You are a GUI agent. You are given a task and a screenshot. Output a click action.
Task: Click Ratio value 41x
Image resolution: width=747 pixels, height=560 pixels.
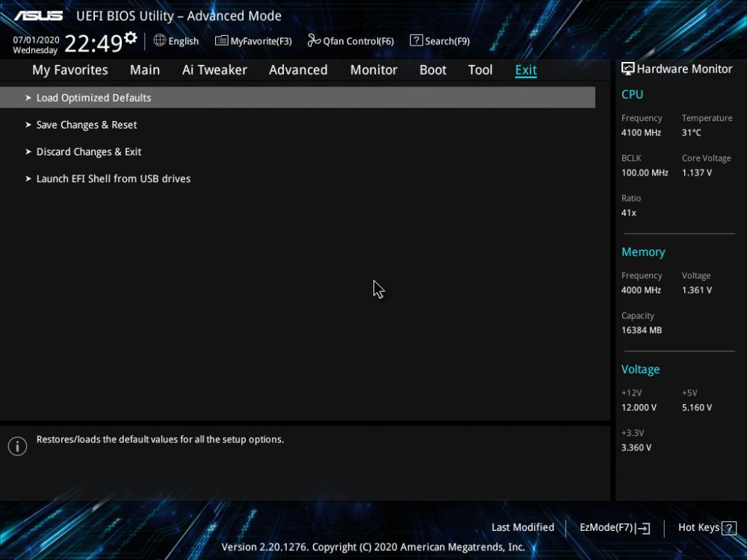[x=628, y=213]
